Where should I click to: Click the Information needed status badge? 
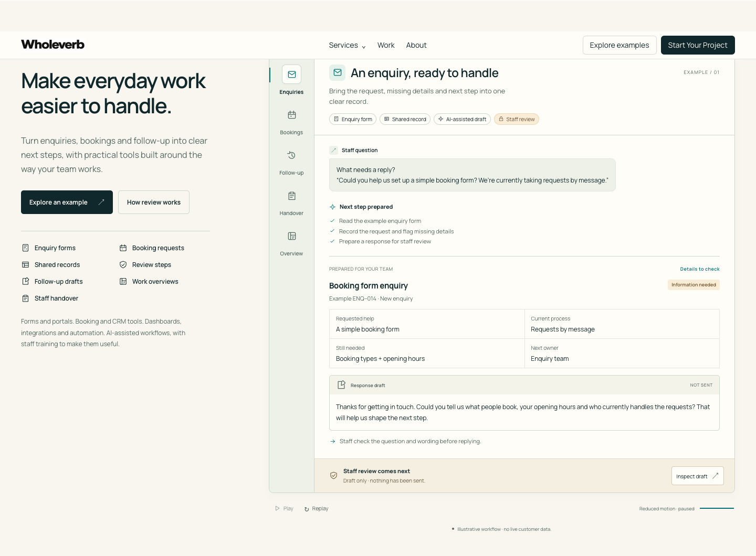click(694, 285)
